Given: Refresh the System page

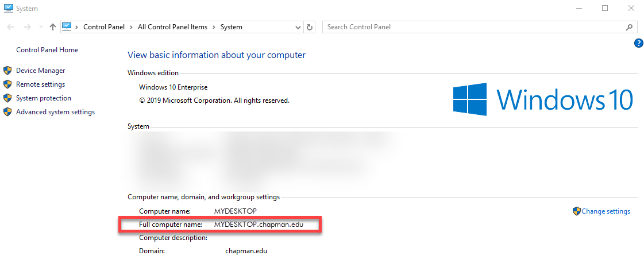Looking at the screenshot, I should [x=310, y=27].
